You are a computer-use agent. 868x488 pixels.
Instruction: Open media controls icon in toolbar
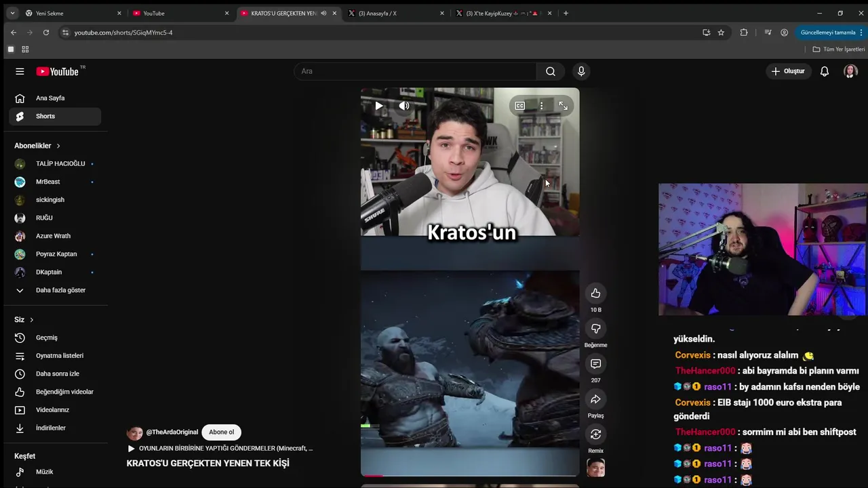[768, 32]
